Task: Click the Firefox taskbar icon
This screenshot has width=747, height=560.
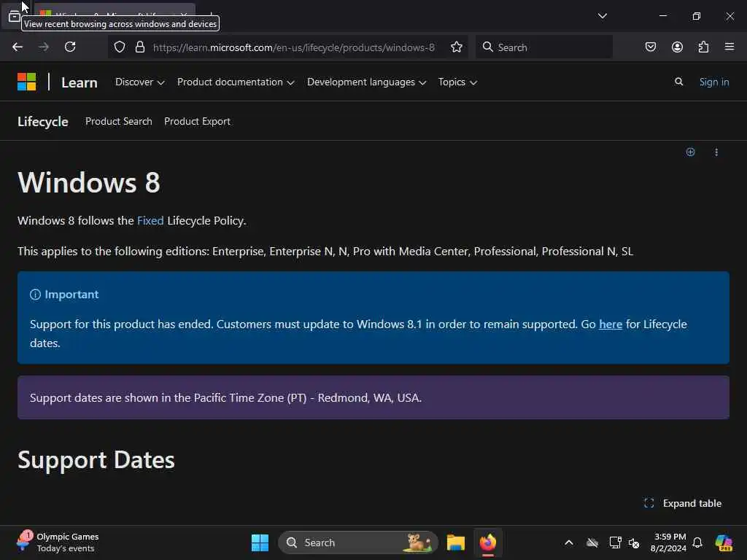Action: click(488, 542)
